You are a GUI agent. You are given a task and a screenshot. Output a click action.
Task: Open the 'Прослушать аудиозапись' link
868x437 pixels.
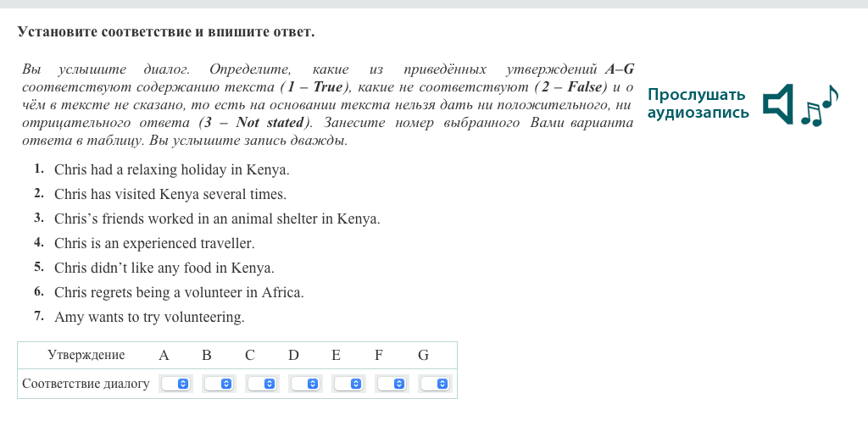click(x=697, y=103)
